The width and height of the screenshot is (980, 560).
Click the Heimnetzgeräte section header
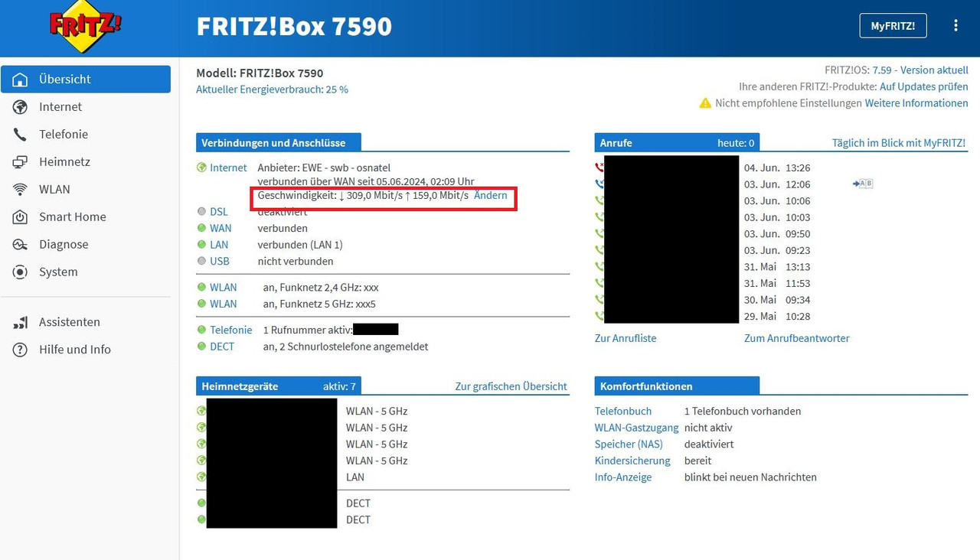279,386
